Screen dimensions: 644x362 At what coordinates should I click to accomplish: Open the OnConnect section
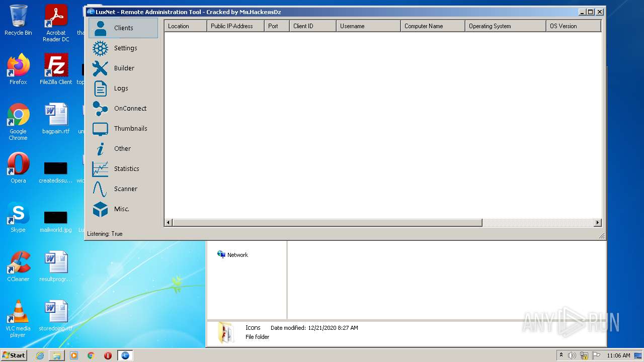[x=123, y=109]
